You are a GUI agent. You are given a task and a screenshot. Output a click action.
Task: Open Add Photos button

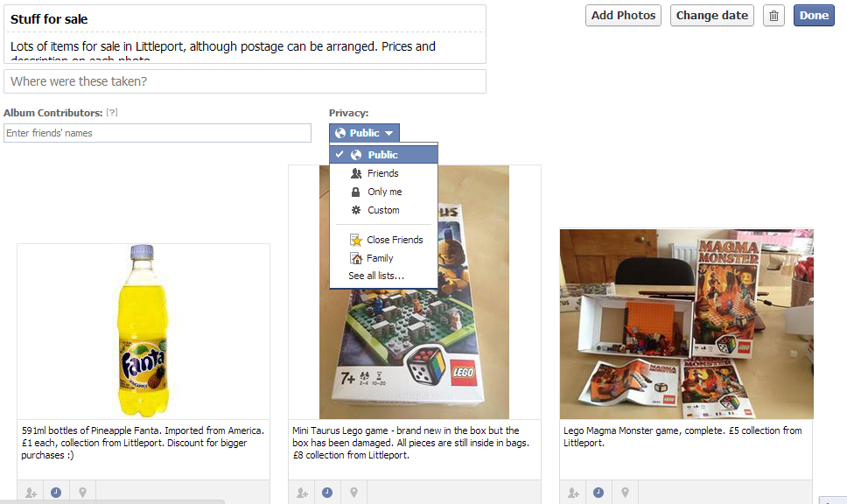click(x=623, y=16)
